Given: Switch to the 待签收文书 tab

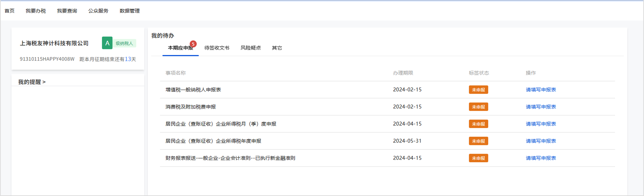Looking at the screenshot, I should (x=217, y=48).
